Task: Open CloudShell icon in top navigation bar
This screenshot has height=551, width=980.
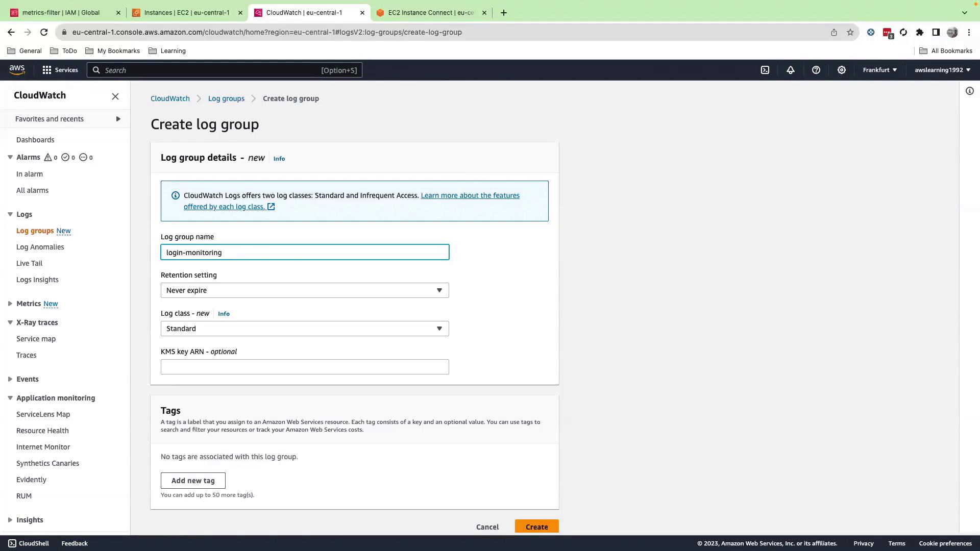Action: click(x=765, y=70)
